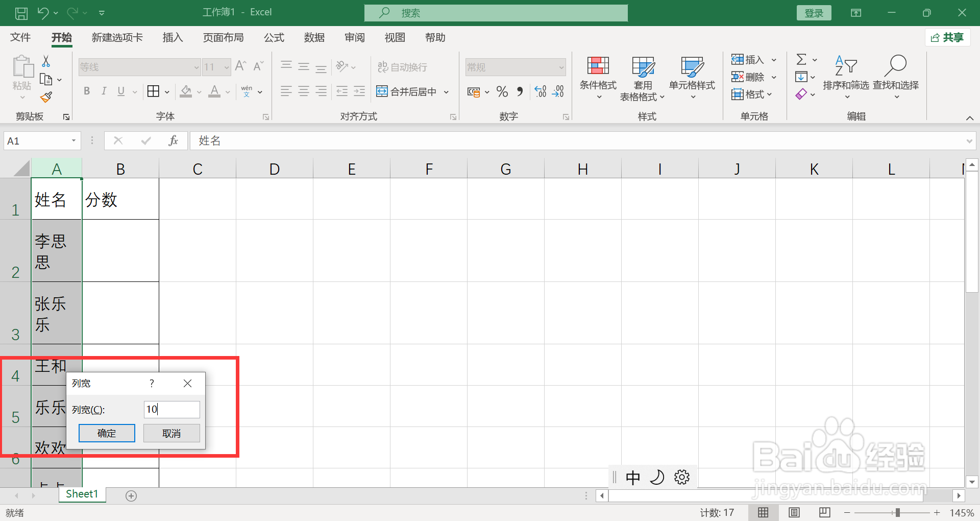Click the Clear eraser icon
The width and height of the screenshot is (980, 521).
(801, 94)
